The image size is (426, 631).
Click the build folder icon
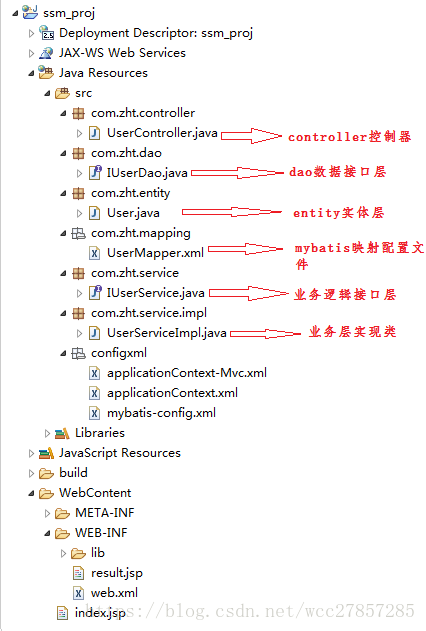pos(46,473)
